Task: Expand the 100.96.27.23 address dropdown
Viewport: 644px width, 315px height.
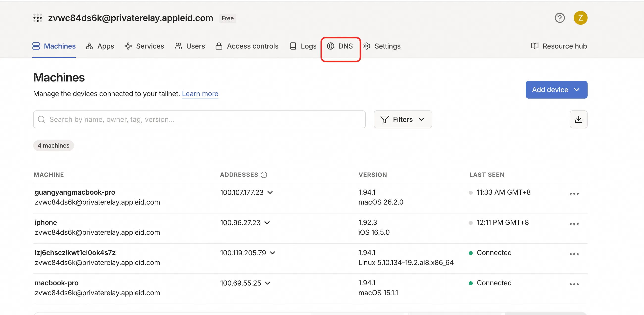Action: click(x=267, y=223)
